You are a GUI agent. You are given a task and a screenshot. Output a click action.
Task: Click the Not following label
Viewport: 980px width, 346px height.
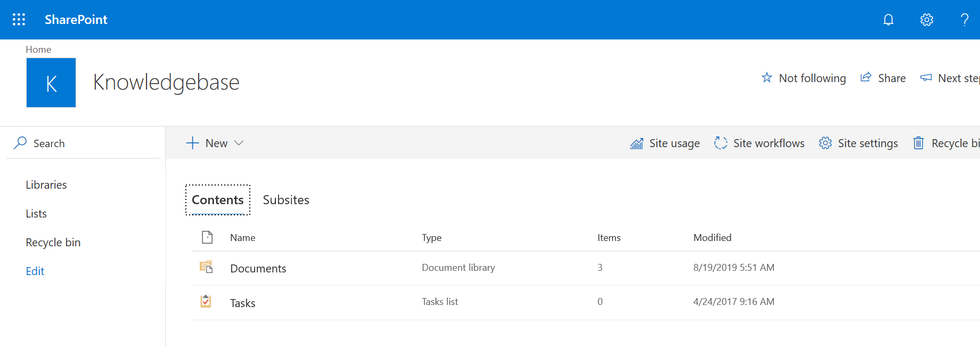pyautogui.click(x=812, y=78)
